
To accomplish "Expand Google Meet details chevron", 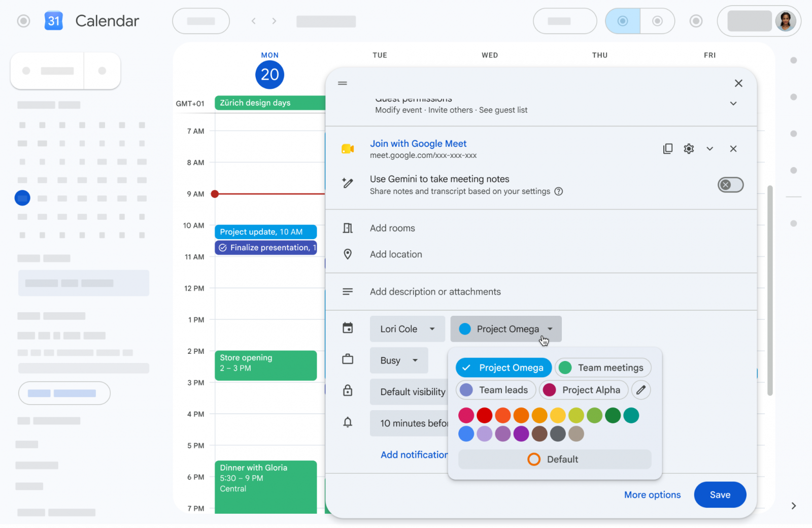I will (710, 149).
